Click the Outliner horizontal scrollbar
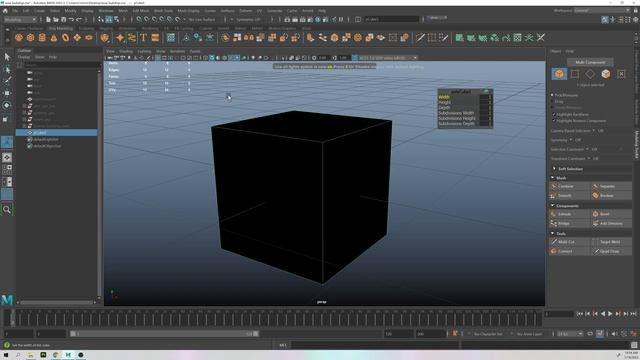This screenshot has width=640, height=360. click(x=57, y=302)
